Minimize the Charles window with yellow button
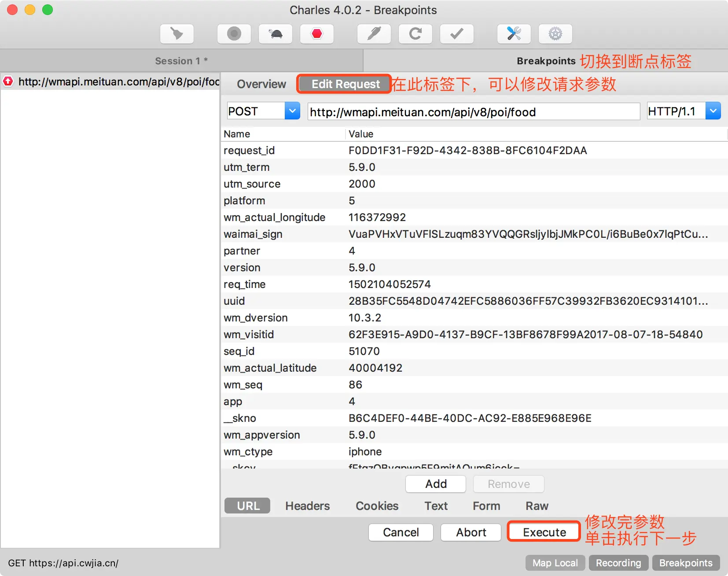 30,10
